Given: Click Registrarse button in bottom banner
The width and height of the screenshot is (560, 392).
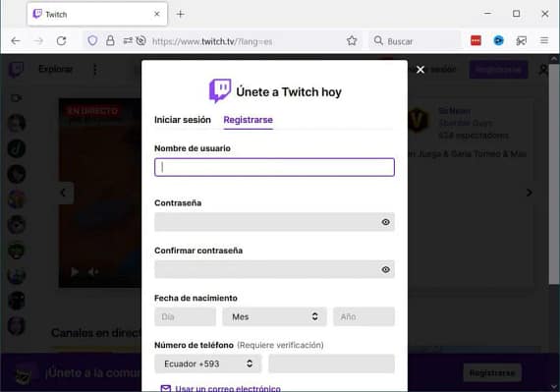Looking at the screenshot, I should click(x=492, y=373).
